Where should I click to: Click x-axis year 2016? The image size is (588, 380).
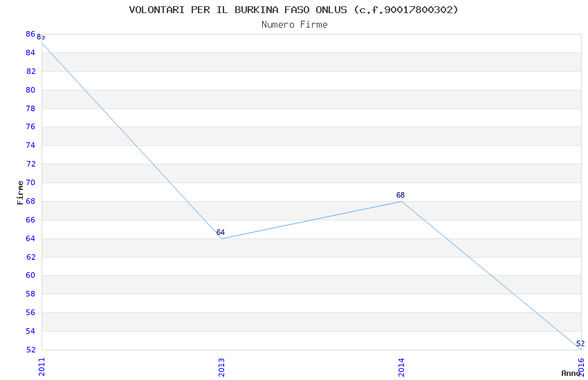pyautogui.click(x=581, y=367)
